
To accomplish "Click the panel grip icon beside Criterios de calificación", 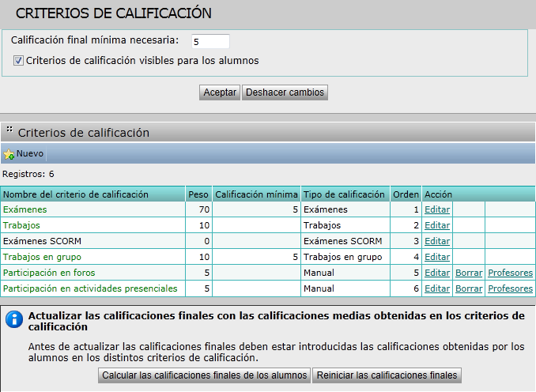I will click(x=9, y=130).
